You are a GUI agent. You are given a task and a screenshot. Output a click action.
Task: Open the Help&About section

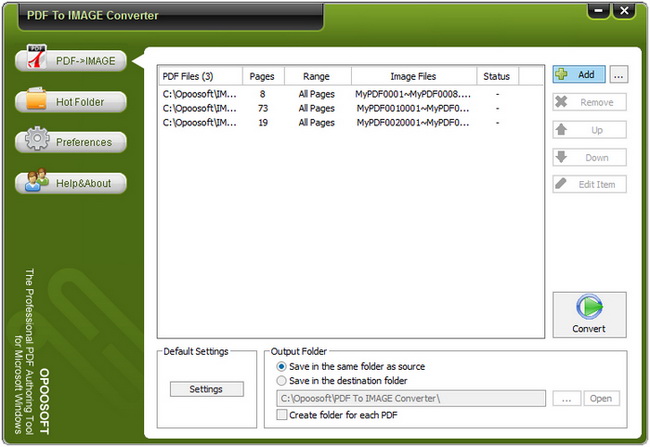click(70, 183)
